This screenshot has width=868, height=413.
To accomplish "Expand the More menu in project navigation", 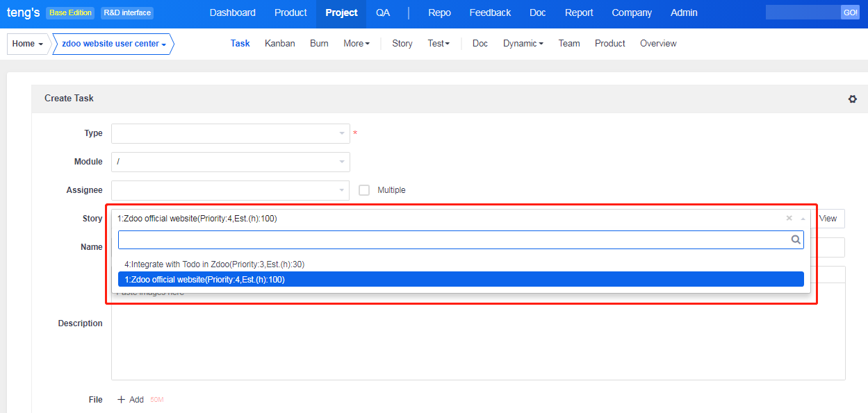I will point(356,43).
